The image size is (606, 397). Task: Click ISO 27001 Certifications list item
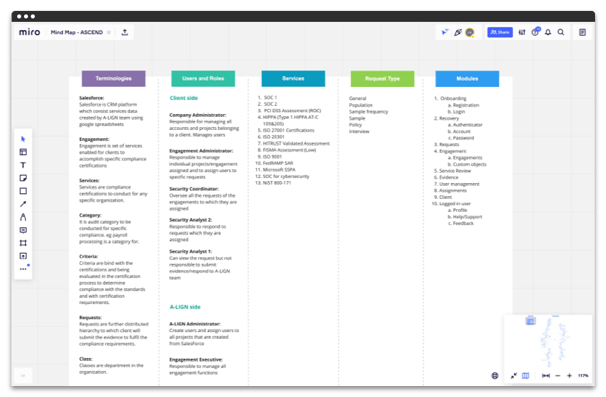[288, 130]
